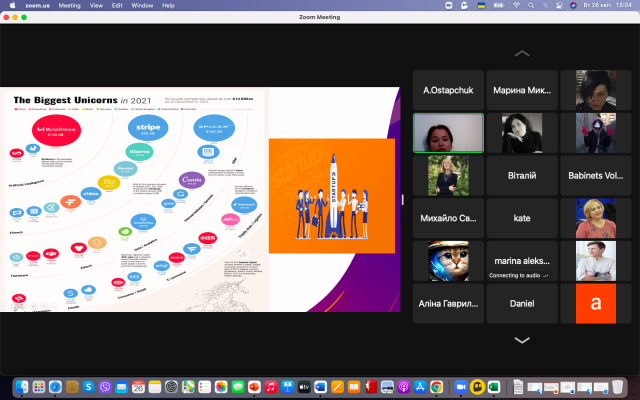Open the zoom.us application menu
640x400 pixels.
point(37,5)
